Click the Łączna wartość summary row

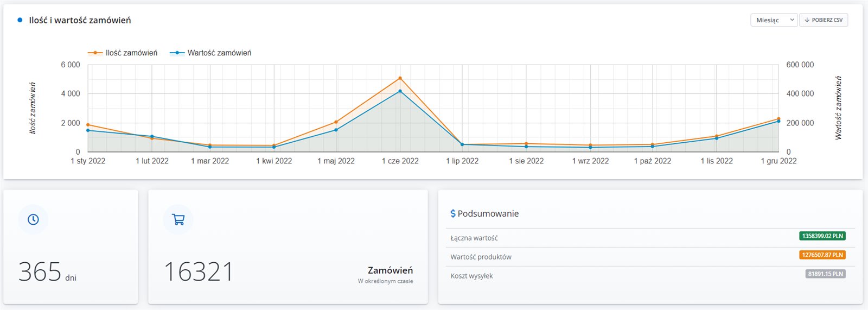pos(648,238)
